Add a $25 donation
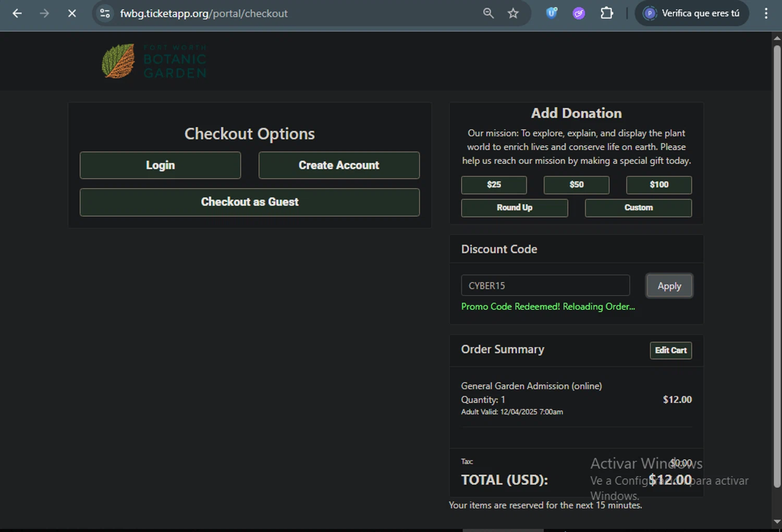The width and height of the screenshot is (782, 532). coord(494,185)
